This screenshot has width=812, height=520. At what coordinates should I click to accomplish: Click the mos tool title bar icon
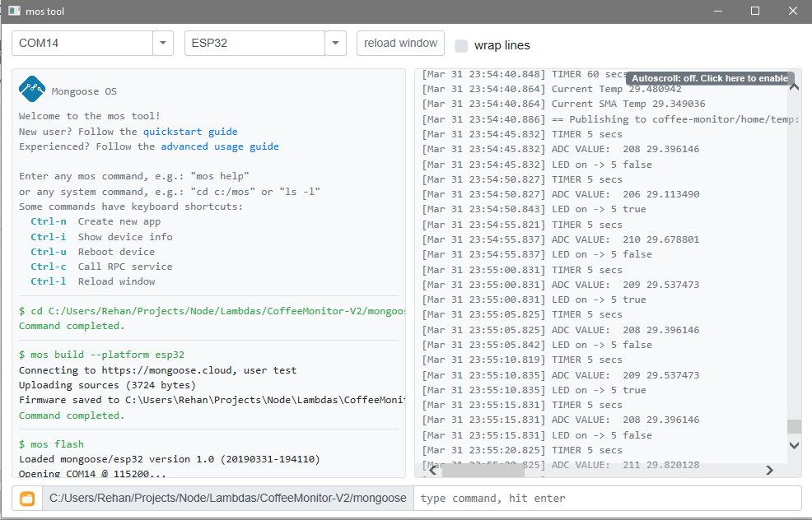pos(14,11)
